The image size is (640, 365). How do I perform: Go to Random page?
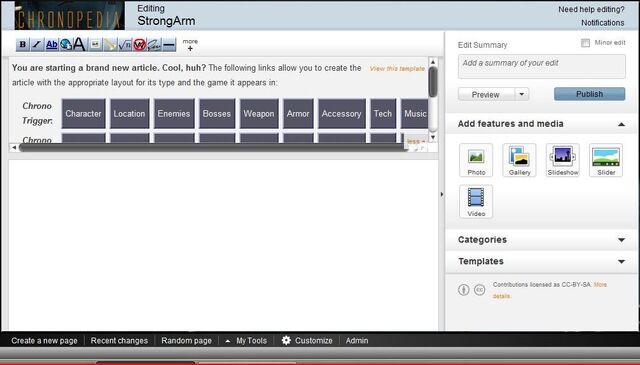(x=187, y=341)
